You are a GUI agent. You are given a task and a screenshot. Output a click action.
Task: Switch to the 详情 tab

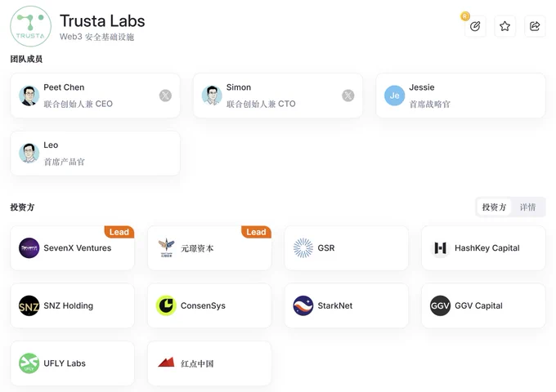527,207
